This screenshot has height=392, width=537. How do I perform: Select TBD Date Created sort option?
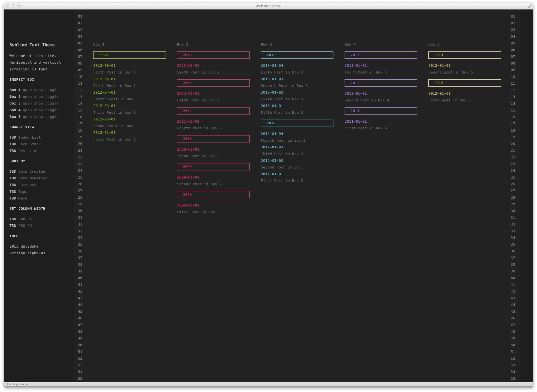(x=31, y=171)
